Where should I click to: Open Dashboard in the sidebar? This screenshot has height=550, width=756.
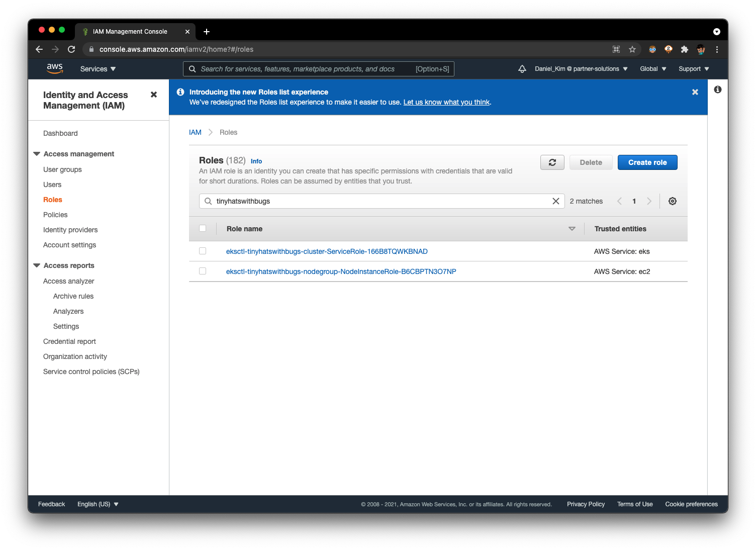coord(60,133)
